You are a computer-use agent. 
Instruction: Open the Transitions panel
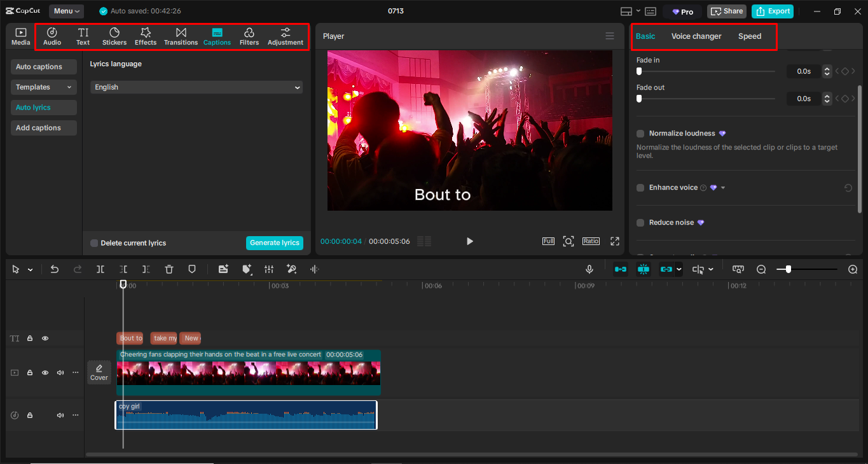pos(181,36)
